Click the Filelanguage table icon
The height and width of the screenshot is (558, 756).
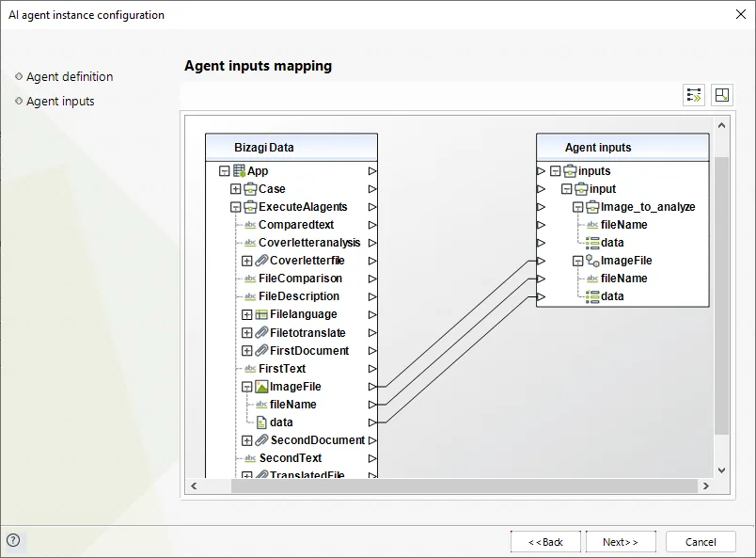point(261,314)
